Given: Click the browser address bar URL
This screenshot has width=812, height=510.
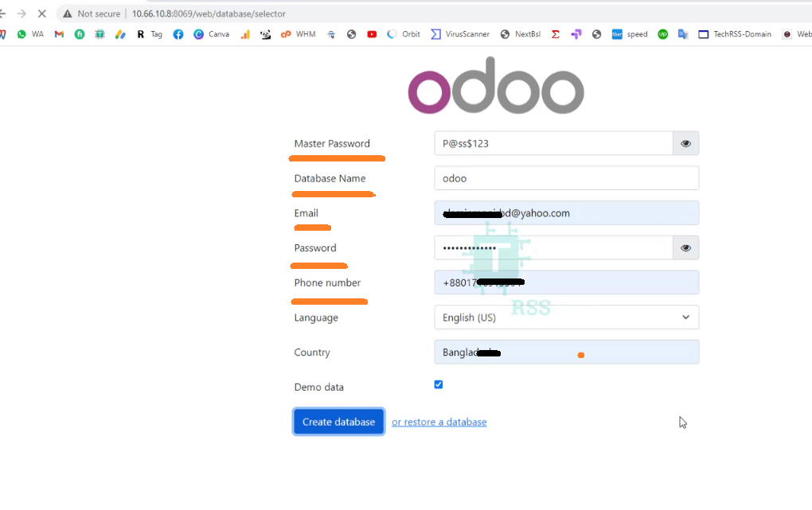Looking at the screenshot, I should point(209,14).
